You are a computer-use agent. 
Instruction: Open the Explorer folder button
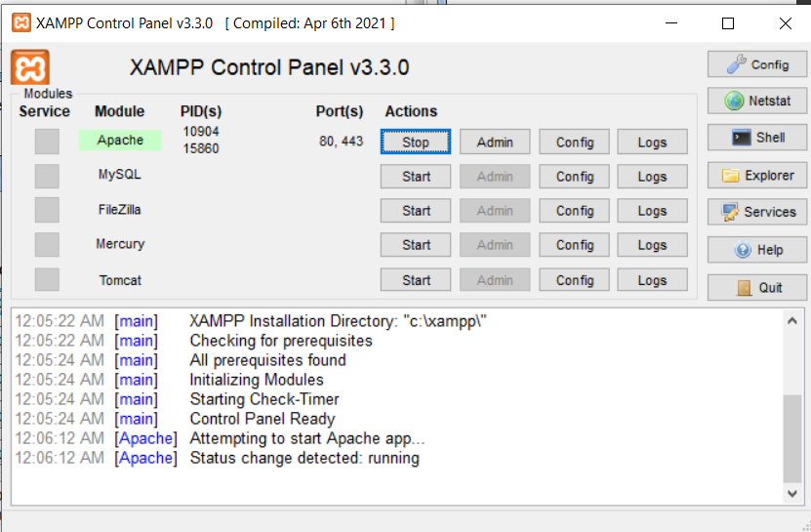[756, 176]
